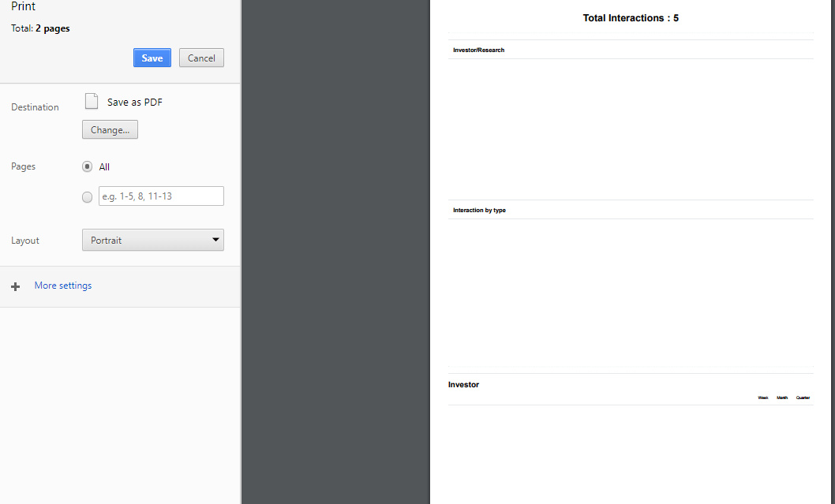This screenshot has width=835, height=504.
Task: Select the Quarter tab in the Investor report
Action: [803, 398]
